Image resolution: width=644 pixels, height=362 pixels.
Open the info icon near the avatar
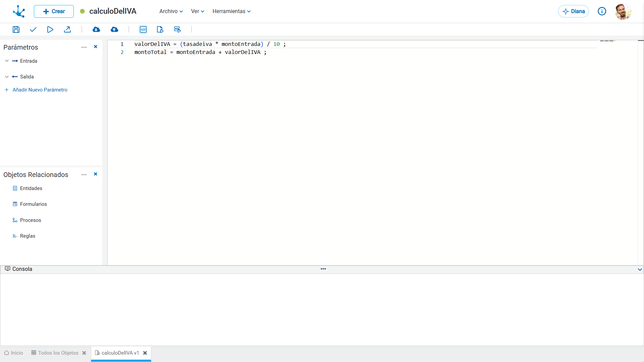pyautogui.click(x=602, y=11)
